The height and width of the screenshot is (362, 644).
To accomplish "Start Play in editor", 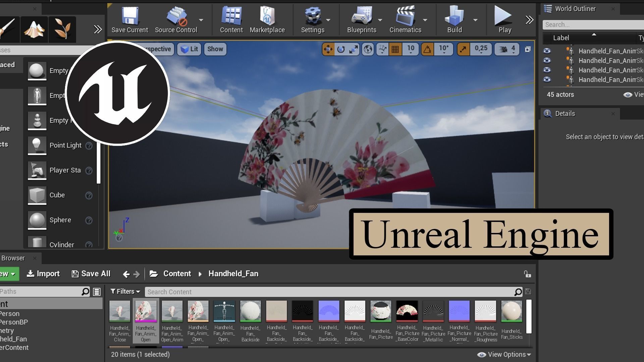I will click(x=503, y=16).
